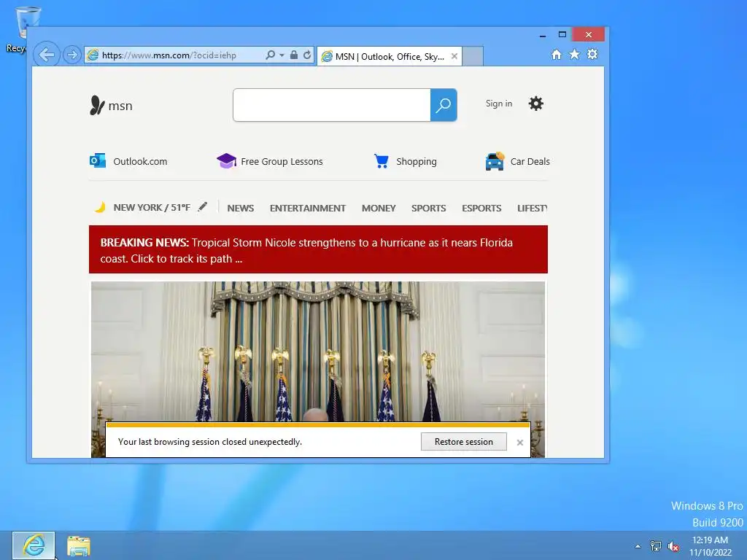
Task: Open the Shopping link
Action: click(x=417, y=161)
